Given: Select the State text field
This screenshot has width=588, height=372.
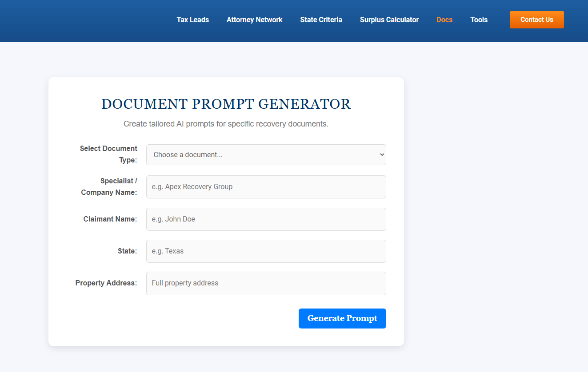Looking at the screenshot, I should tap(266, 251).
